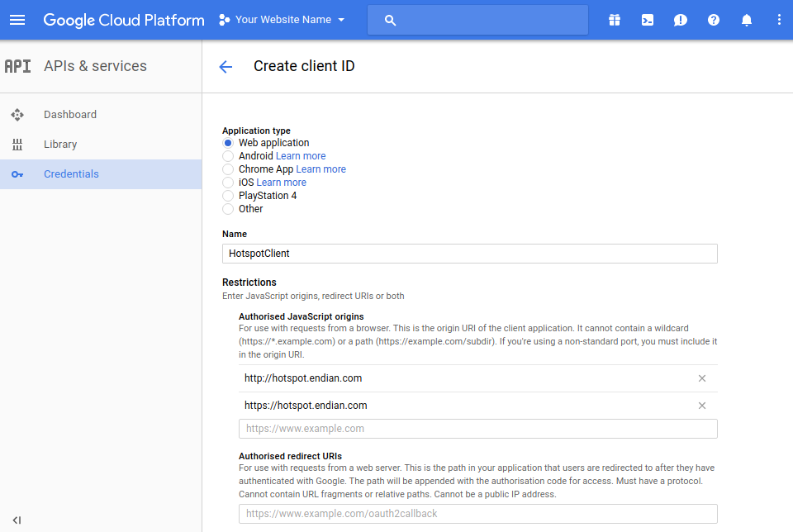793x532 pixels.
Task: Click the Name field containing HotspotClient
Action: [x=470, y=254]
